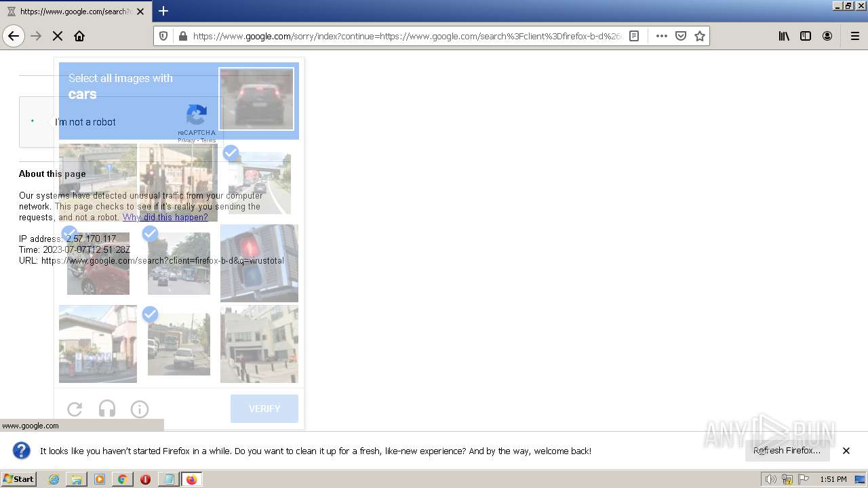Click the reCAPTCHA logo
868x488 pixels.
click(x=197, y=115)
